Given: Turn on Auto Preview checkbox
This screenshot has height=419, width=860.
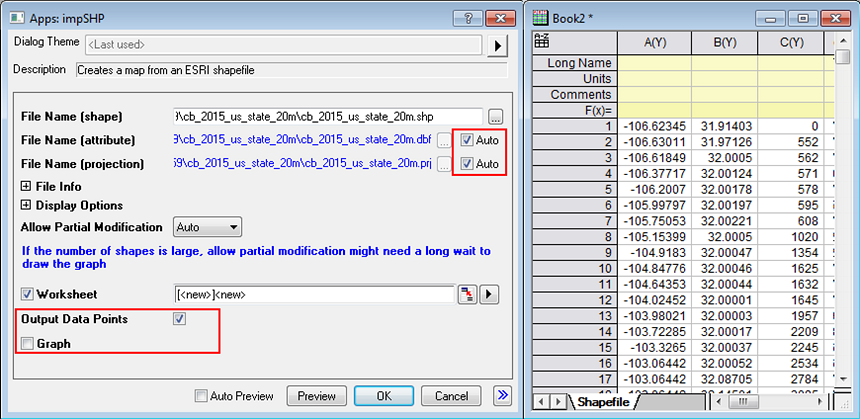Looking at the screenshot, I should tap(202, 396).
